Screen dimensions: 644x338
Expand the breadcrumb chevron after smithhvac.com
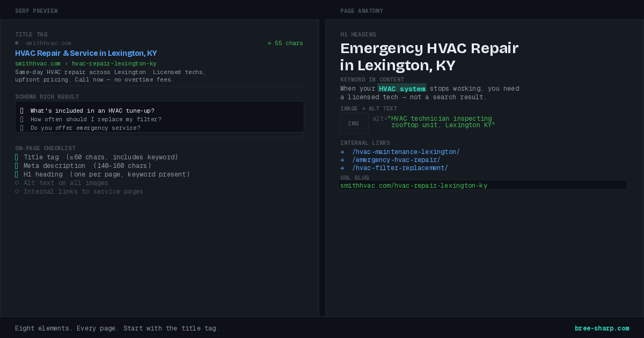[x=65, y=63]
